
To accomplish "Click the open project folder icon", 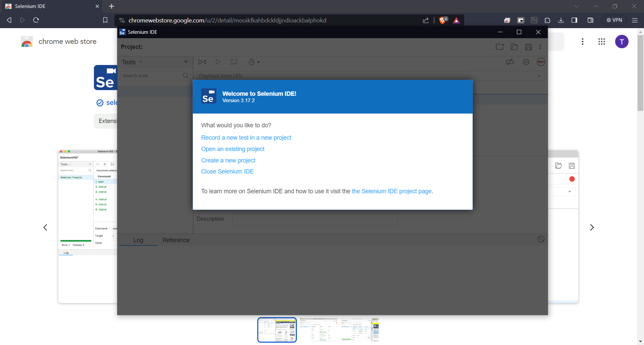I will click(514, 47).
